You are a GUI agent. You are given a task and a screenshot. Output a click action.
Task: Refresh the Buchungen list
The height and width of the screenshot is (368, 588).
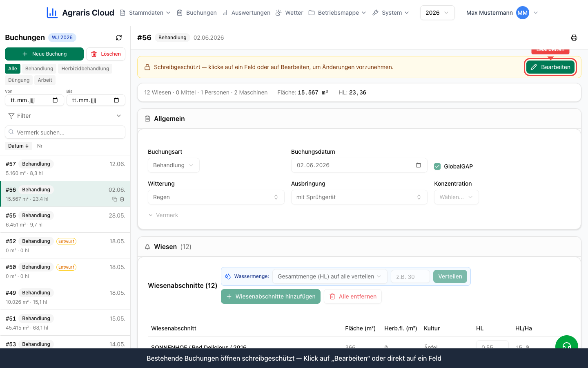(x=119, y=38)
